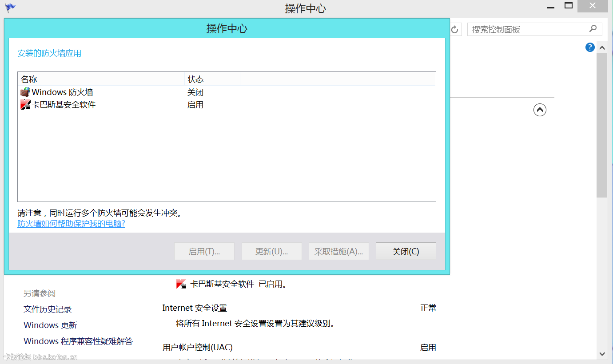613x364 pixels.
Task: Click the scrollbar down arrow
Action: (x=602, y=354)
